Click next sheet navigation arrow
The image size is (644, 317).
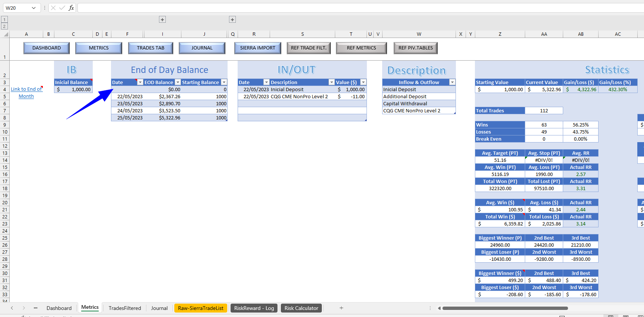(24, 308)
